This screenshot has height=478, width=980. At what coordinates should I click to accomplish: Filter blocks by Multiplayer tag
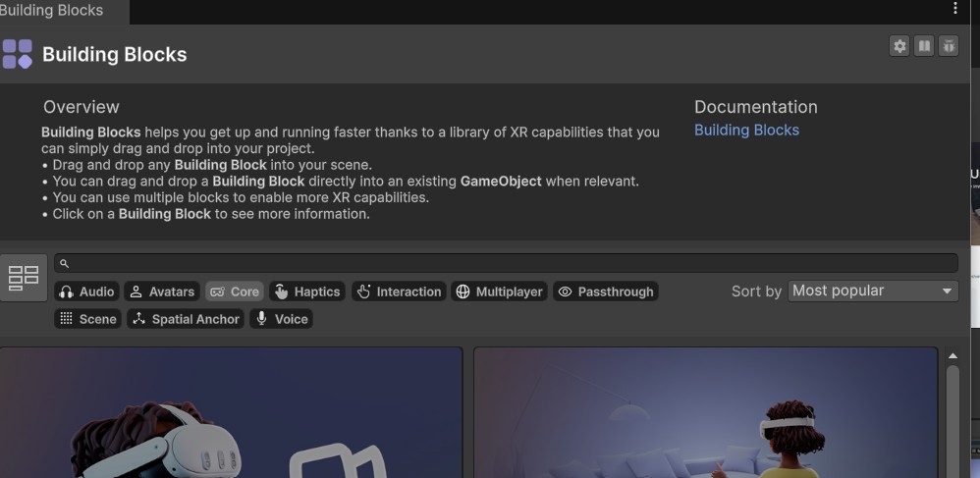pyautogui.click(x=500, y=292)
